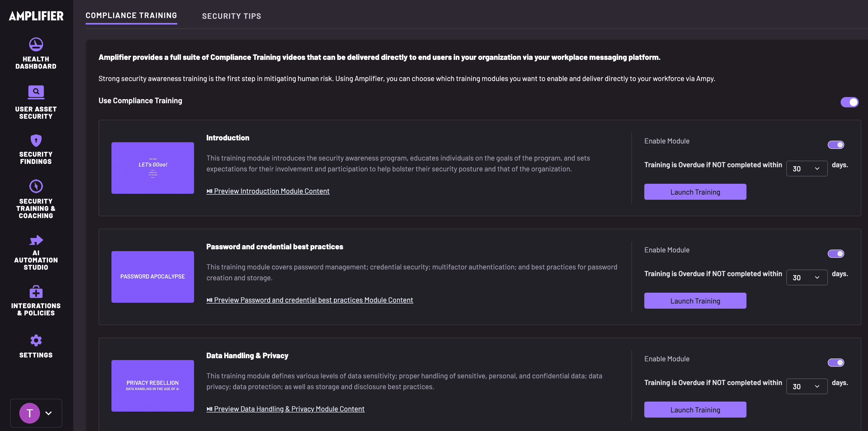The image size is (868, 431).
Task: Toggle Enable Module for Data Handling & Privacy
Action: [x=836, y=362]
